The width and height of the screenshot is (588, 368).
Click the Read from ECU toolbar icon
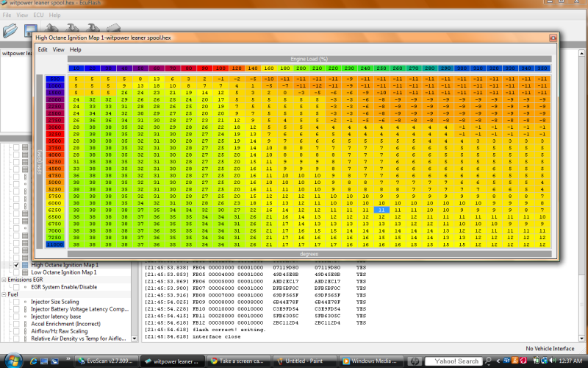[x=51, y=28]
